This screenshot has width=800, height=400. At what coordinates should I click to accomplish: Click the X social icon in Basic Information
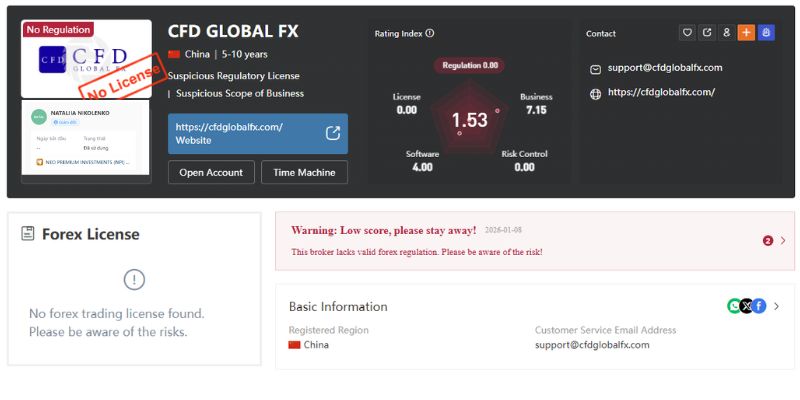pos(747,306)
